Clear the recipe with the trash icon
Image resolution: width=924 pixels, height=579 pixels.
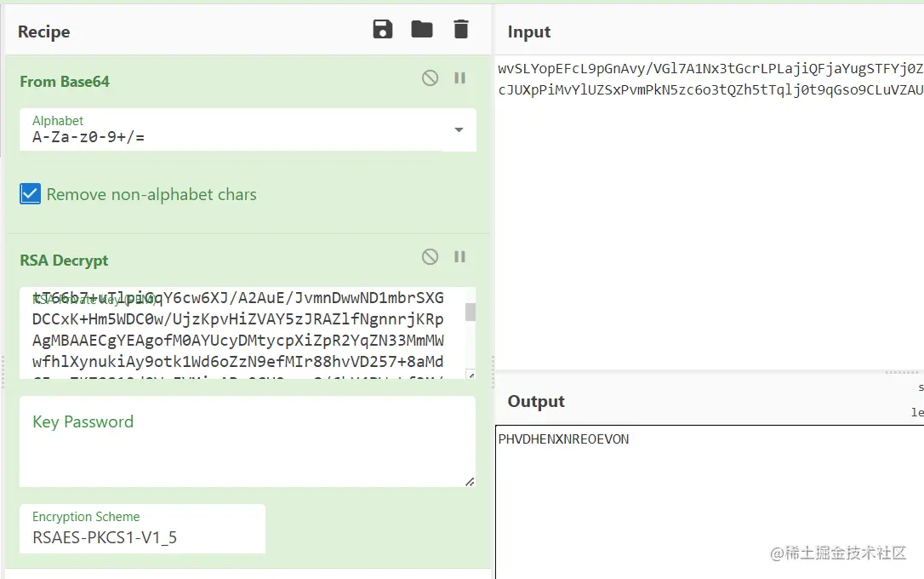[461, 29]
